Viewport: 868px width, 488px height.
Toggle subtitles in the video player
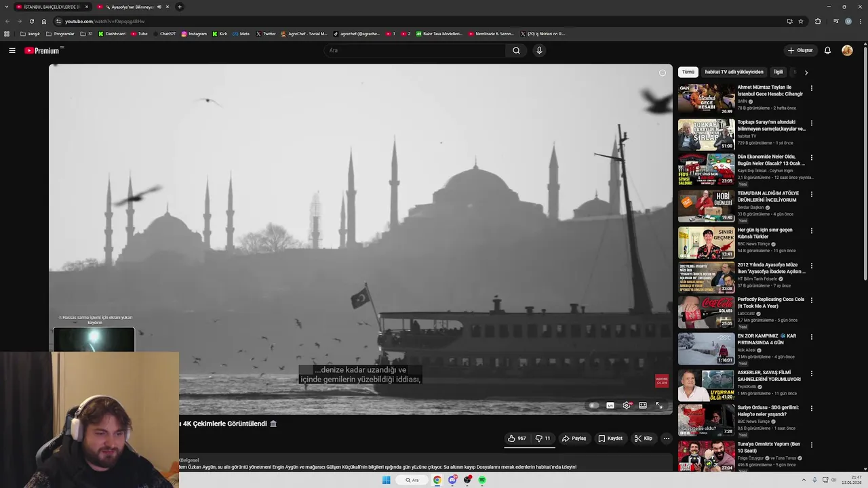coord(610,405)
